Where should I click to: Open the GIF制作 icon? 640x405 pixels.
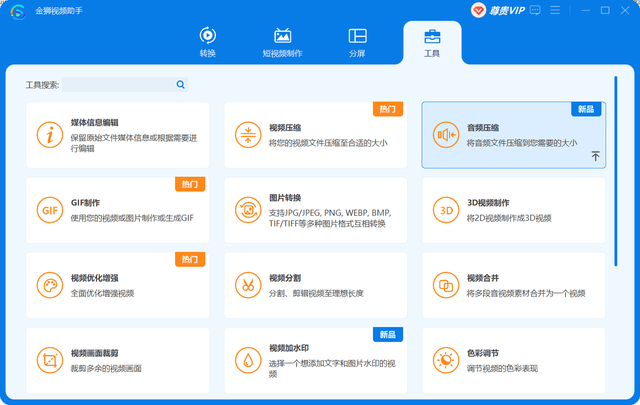50,210
